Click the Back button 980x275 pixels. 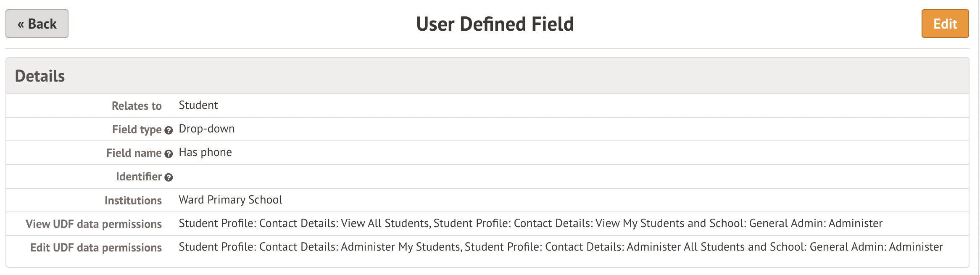coord(37,24)
